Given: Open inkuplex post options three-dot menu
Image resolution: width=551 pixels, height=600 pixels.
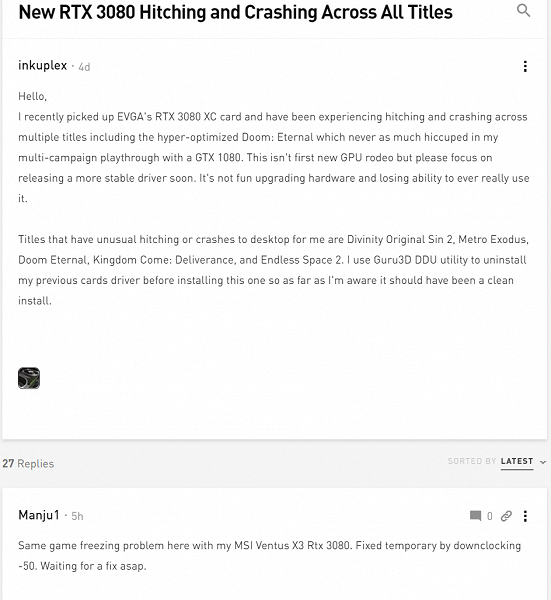Looking at the screenshot, I should [x=525, y=66].
